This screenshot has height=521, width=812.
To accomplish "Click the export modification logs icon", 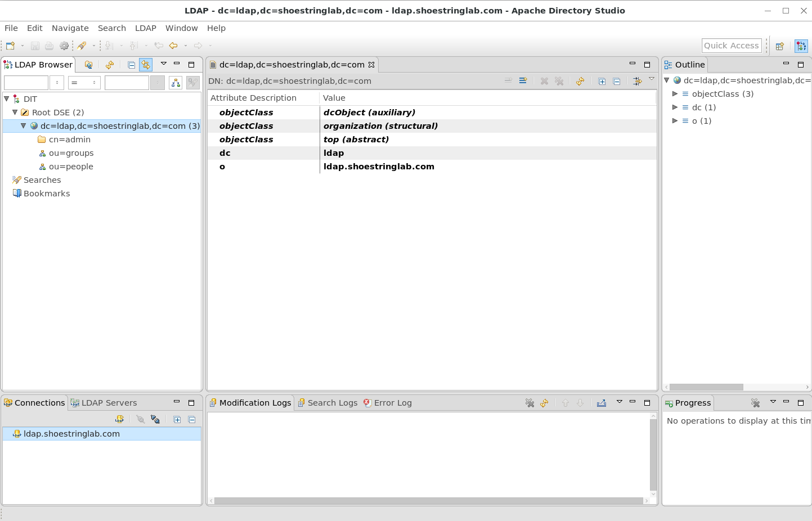I will [602, 403].
